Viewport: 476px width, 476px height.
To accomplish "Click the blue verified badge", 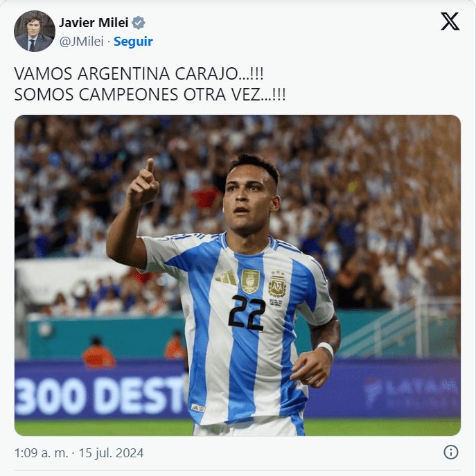I will pos(139,23).
